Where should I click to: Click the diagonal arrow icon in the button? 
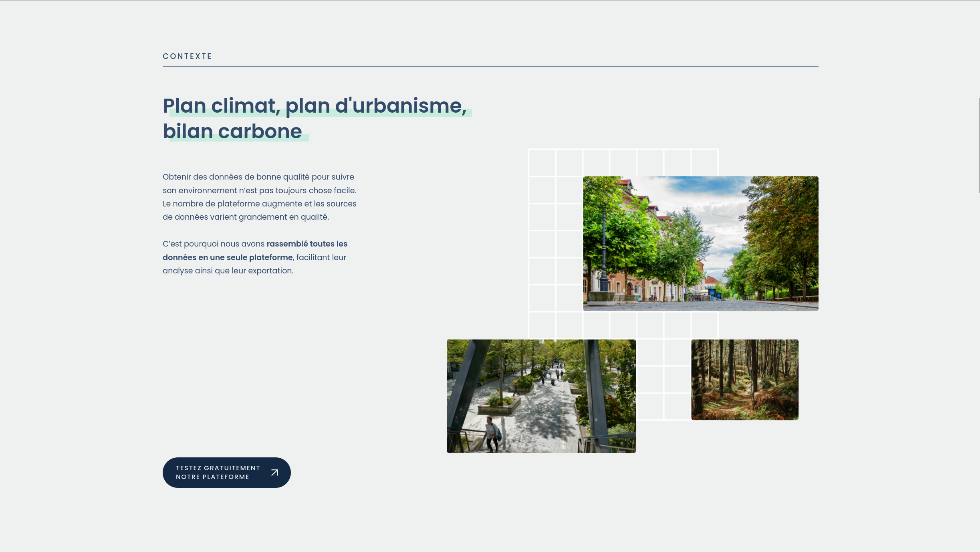pyautogui.click(x=274, y=473)
